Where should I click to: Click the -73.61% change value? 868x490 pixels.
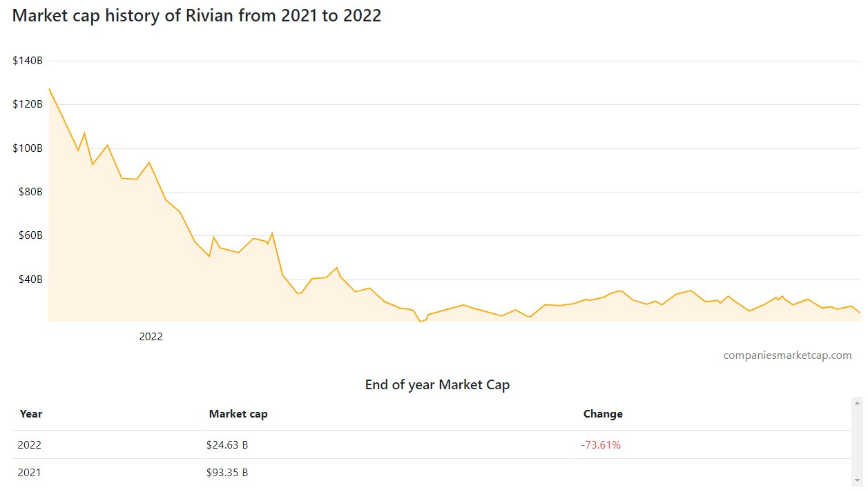pyautogui.click(x=601, y=445)
